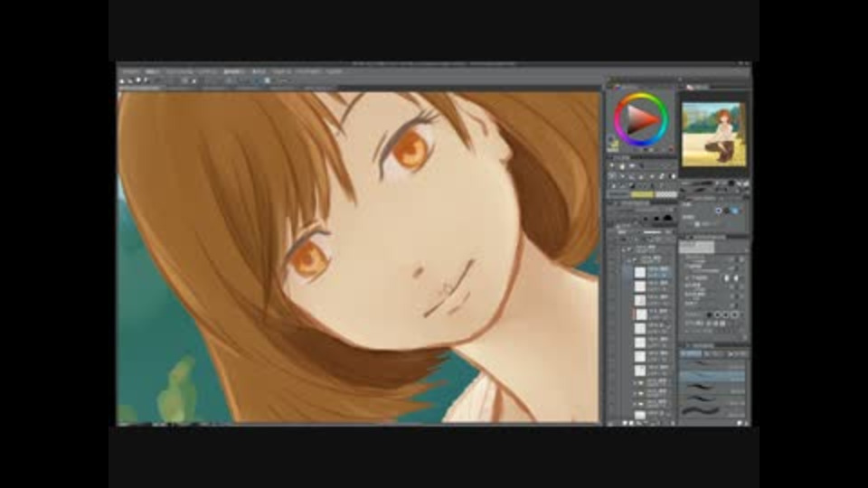Select the rectangular marquee selection tool
Screen dimensions: 868x488
612,176
